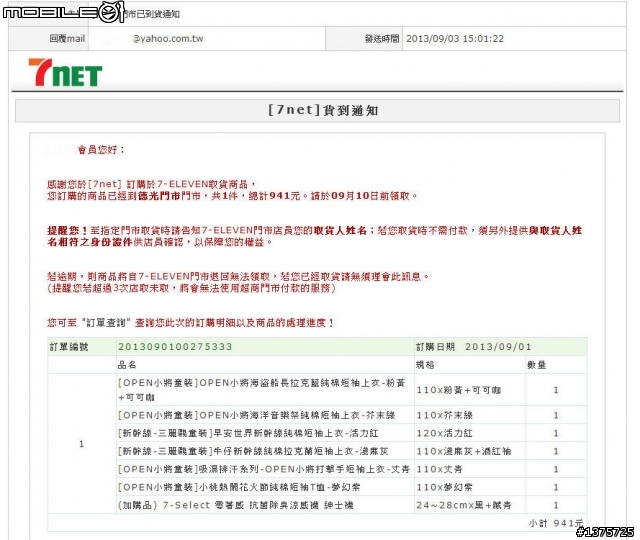Image resolution: width=640 pixels, height=540 pixels.
Task: Select spec 24~28cmx黑+鐵青
Action: pyautogui.click(x=464, y=505)
